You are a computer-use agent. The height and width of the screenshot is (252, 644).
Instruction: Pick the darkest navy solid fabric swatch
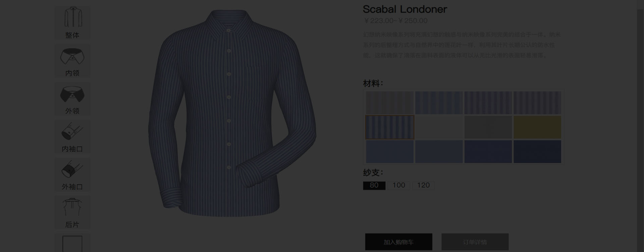537,152
